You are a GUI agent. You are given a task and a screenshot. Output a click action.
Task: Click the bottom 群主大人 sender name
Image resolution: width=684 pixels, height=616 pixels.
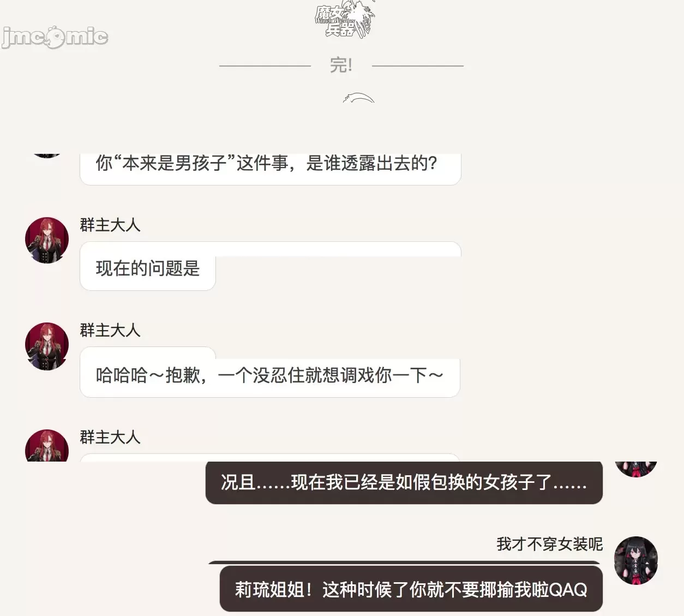[110, 437]
